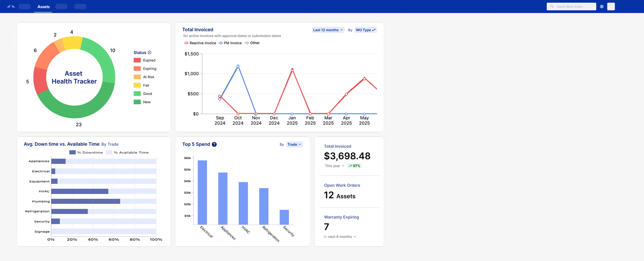Click the Plumbing downtime bar
The width and height of the screenshot is (644, 261).
(x=86, y=201)
